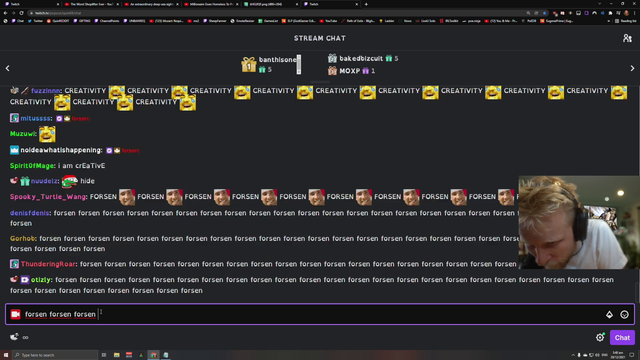Open File Explorer from taskbar
640x360 pixels.
click(x=116, y=355)
